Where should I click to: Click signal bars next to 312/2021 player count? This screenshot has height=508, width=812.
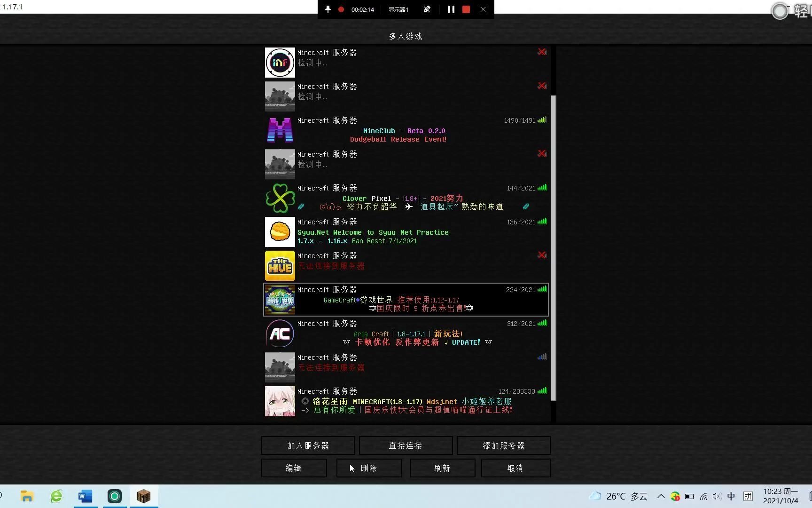pyautogui.click(x=542, y=323)
